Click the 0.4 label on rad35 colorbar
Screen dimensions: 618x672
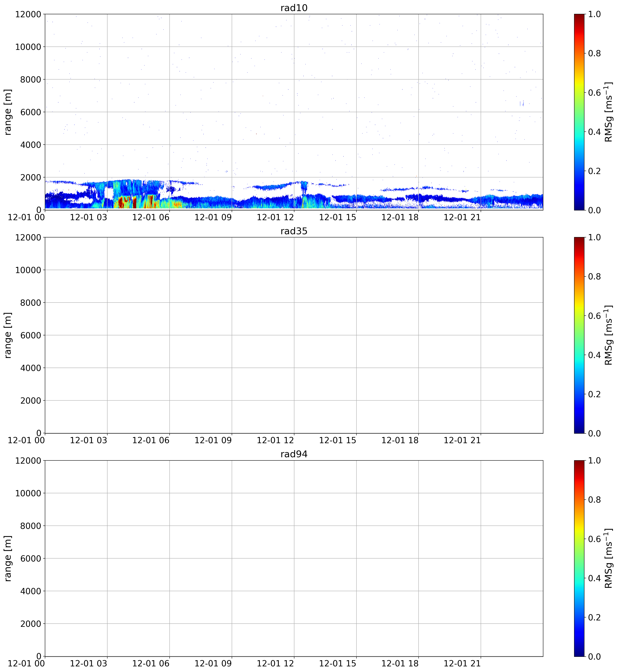click(x=595, y=355)
